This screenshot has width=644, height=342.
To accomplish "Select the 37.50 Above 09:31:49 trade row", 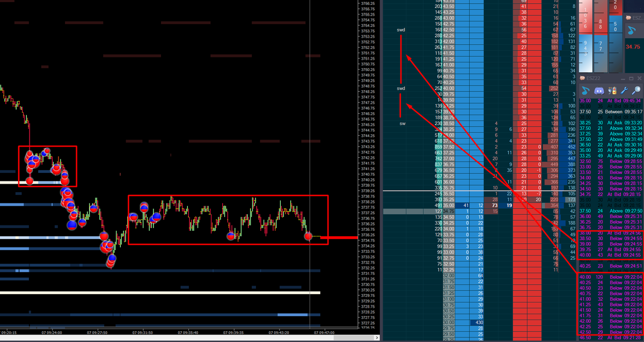I will point(610,140).
